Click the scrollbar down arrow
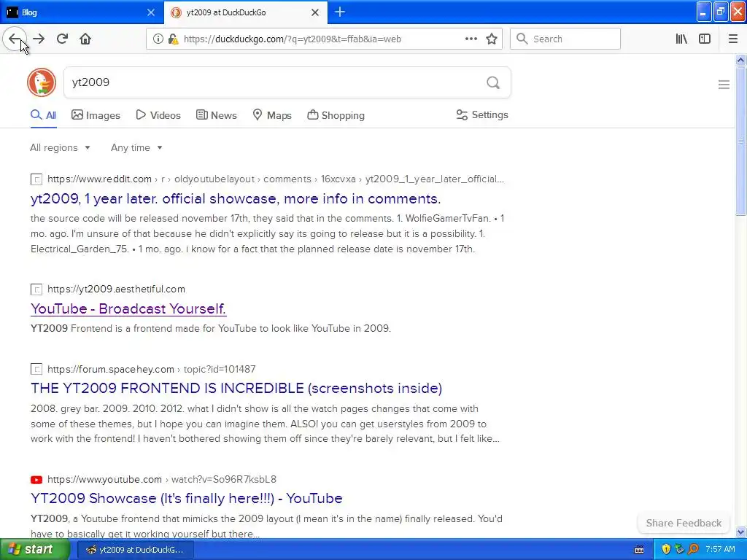 [740, 532]
